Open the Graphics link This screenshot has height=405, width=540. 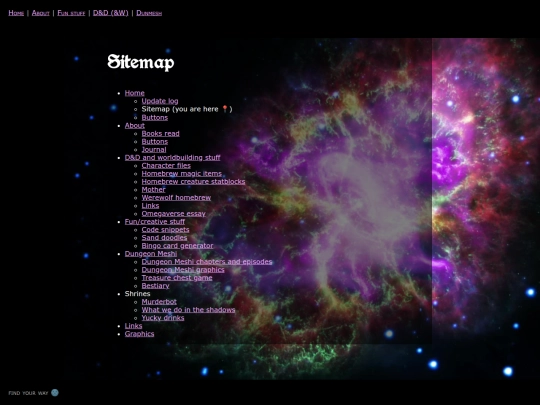139,334
